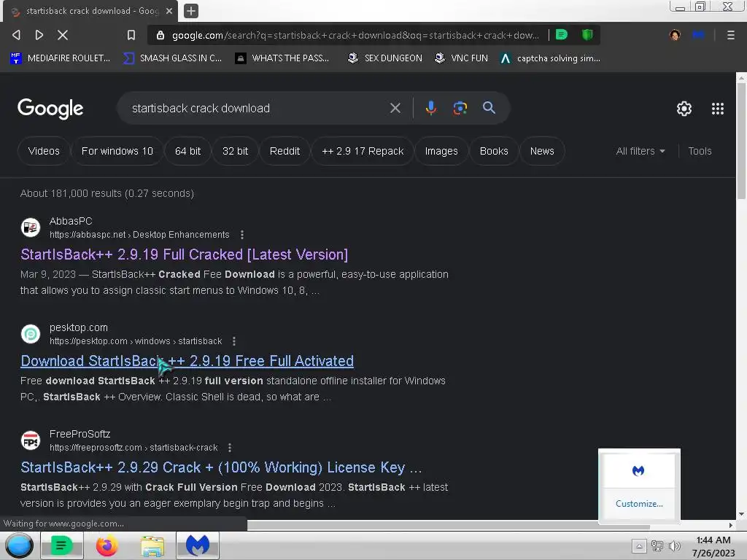
Task: Click the FreeProSoftz site favicon
Action: coord(31,440)
